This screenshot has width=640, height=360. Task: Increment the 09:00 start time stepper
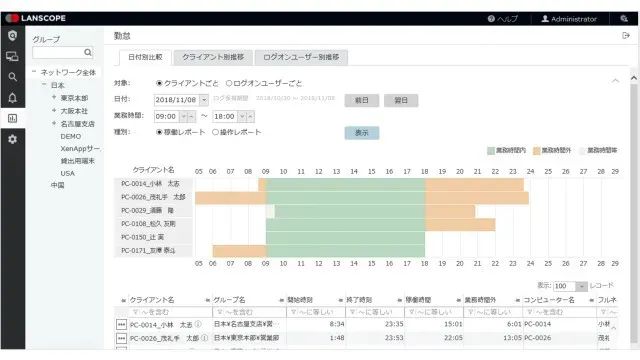click(191, 117)
